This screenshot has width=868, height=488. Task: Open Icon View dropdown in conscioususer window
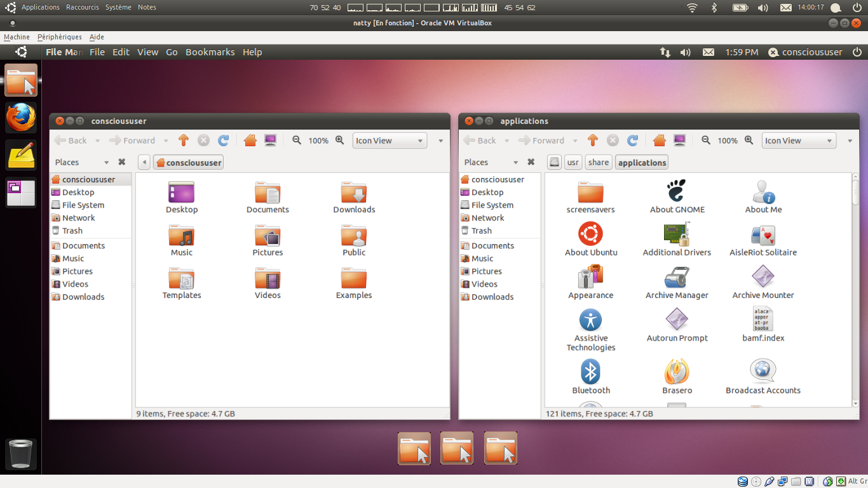coord(390,140)
